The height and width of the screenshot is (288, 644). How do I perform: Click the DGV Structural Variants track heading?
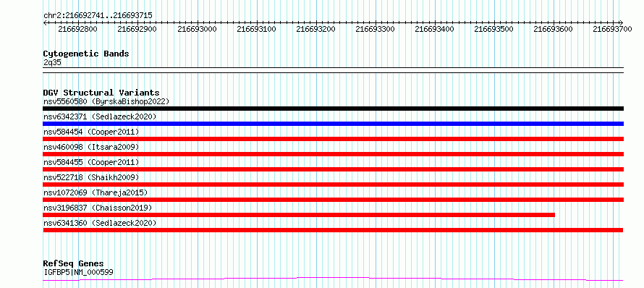point(101,93)
